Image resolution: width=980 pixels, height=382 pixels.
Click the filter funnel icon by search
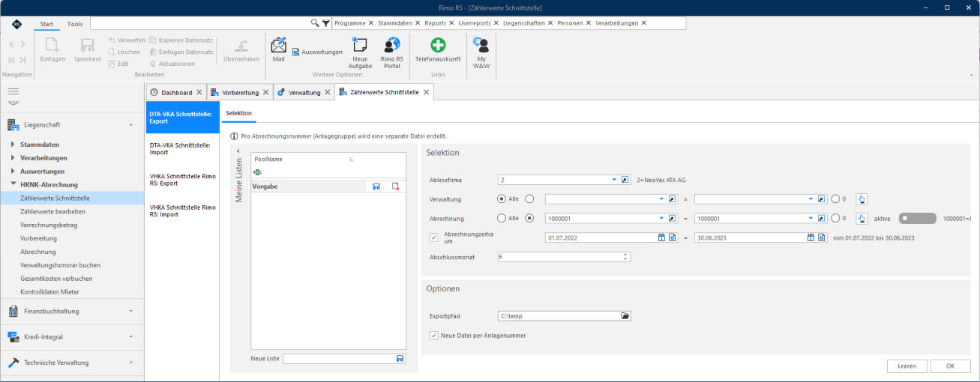tap(326, 23)
